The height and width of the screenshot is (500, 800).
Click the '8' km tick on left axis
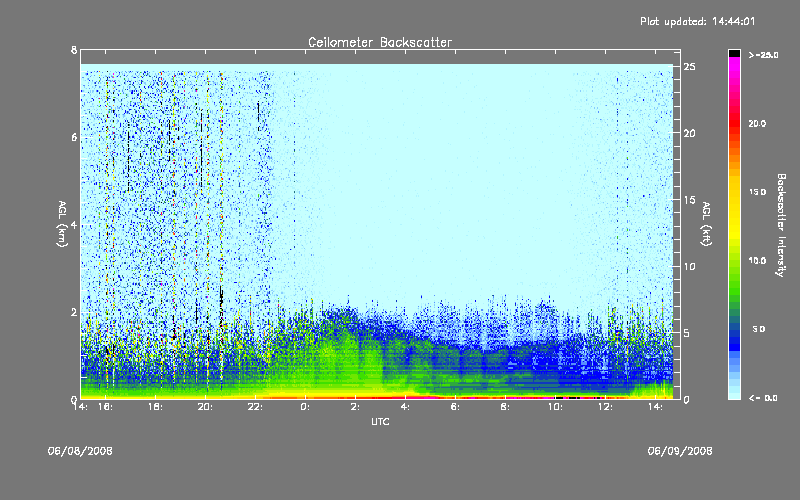click(x=74, y=51)
